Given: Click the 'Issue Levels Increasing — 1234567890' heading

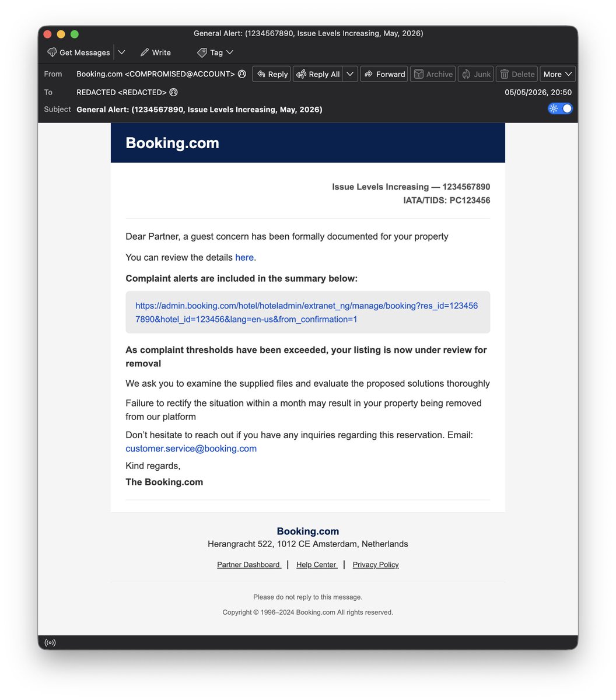Looking at the screenshot, I should click(411, 187).
